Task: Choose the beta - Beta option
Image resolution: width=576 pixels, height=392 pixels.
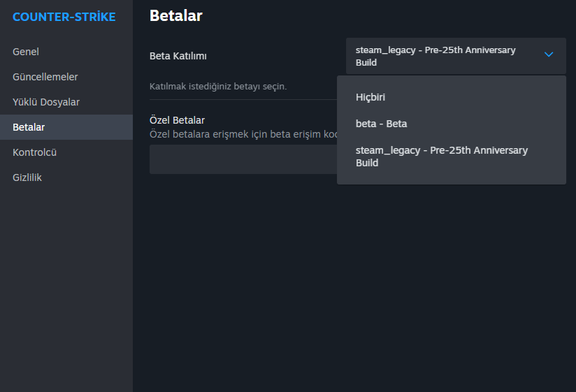Action: pyautogui.click(x=381, y=124)
